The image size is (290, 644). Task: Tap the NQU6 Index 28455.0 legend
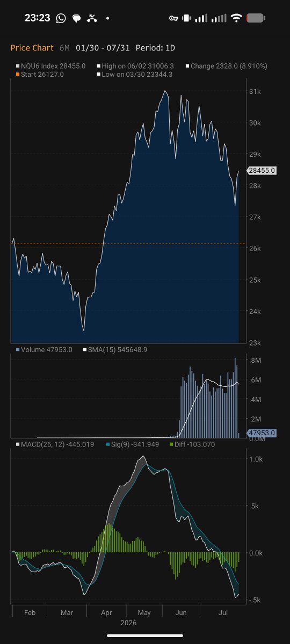pos(50,66)
